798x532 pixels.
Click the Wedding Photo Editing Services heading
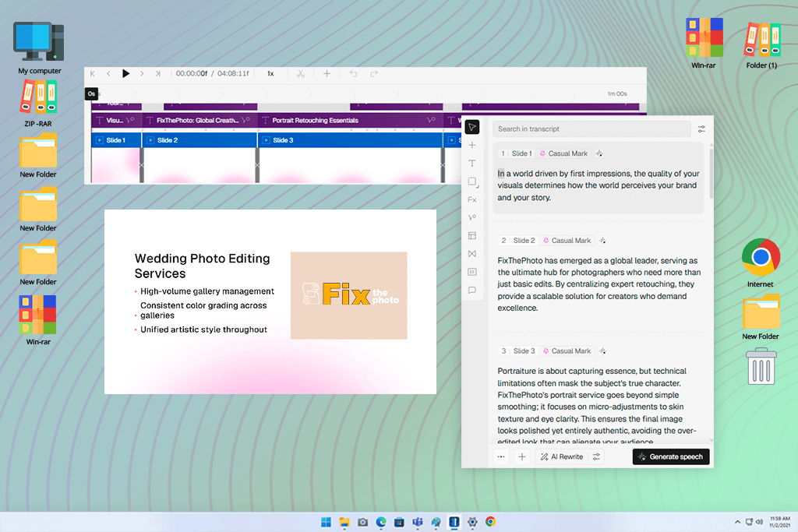point(202,266)
